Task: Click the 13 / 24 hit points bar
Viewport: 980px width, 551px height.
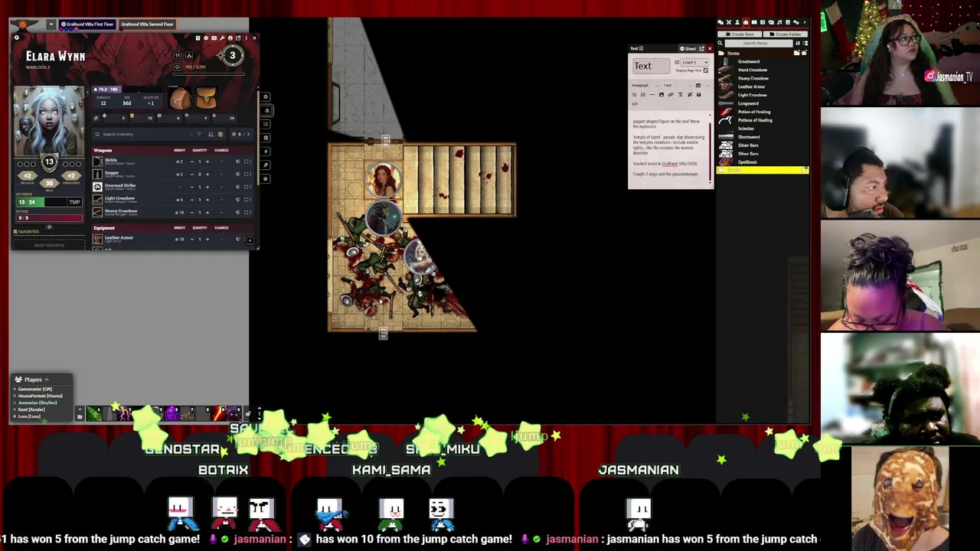Action: pyautogui.click(x=41, y=202)
